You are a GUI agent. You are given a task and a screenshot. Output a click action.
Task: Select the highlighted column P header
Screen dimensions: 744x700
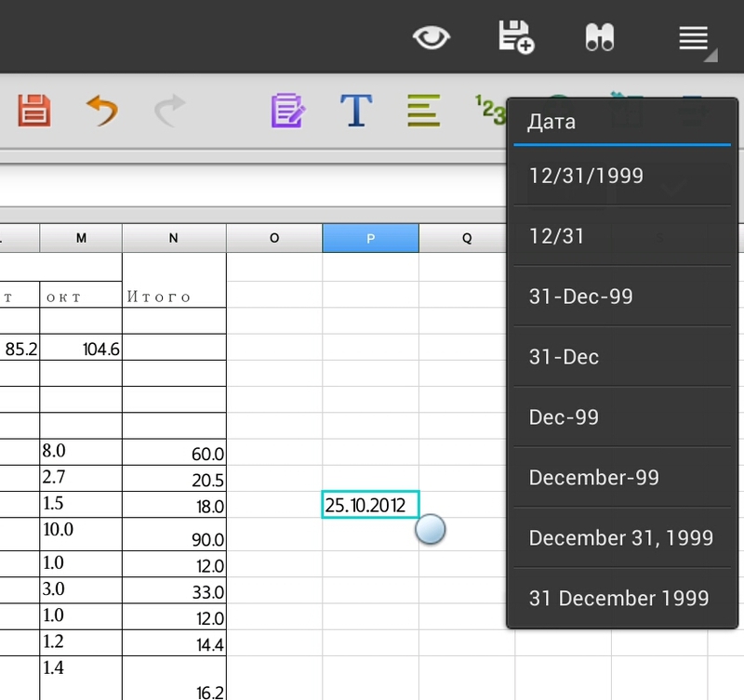370,238
